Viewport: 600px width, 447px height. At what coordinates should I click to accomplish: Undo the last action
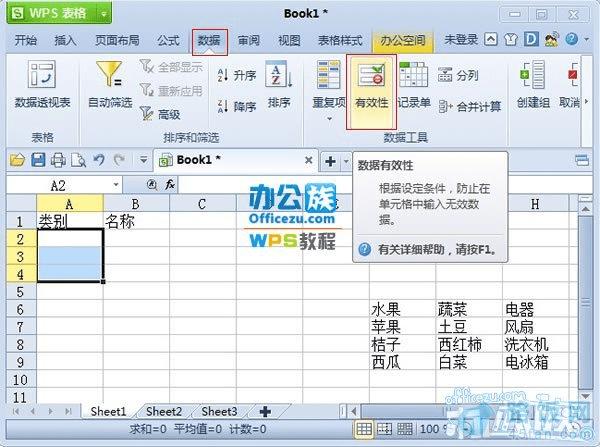99,160
